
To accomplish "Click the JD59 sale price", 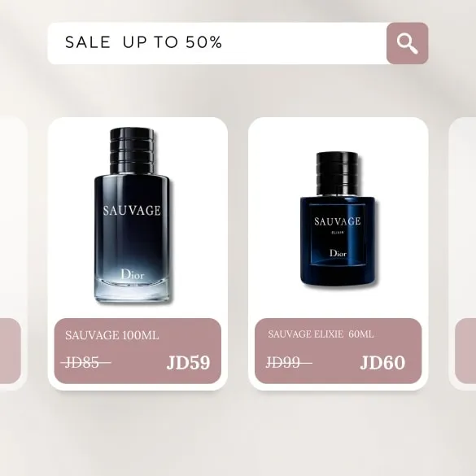I will [188, 362].
